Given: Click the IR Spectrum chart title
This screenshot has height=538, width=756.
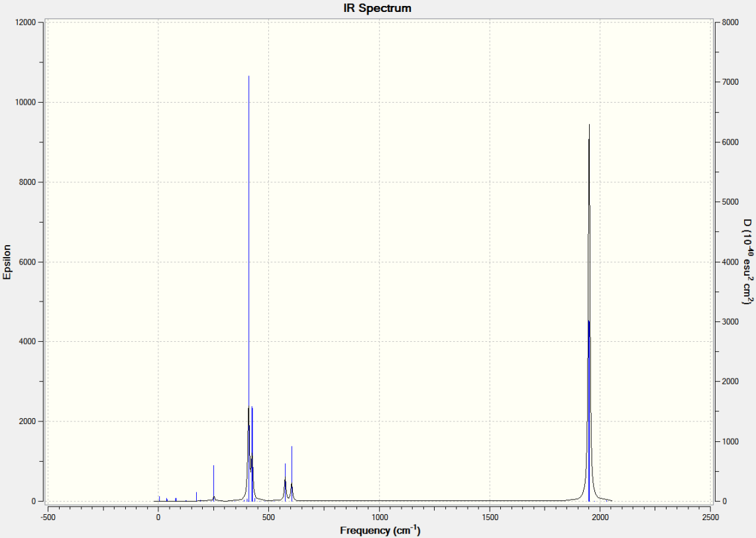Looking at the screenshot, I should pyautogui.click(x=377, y=8).
